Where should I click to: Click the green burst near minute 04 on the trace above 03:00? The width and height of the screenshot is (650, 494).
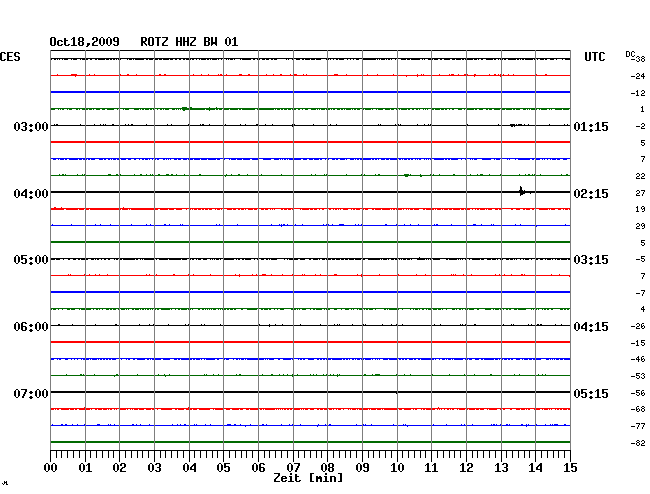185,109
